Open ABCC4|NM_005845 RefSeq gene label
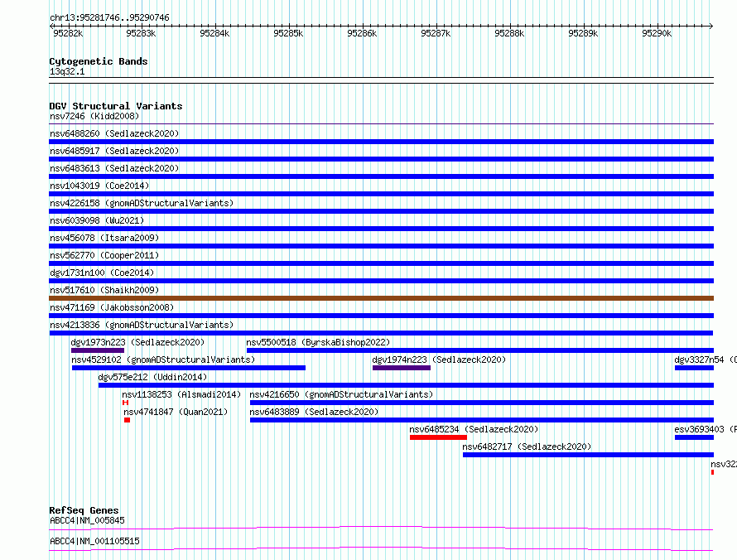The image size is (737, 560). tap(88, 520)
